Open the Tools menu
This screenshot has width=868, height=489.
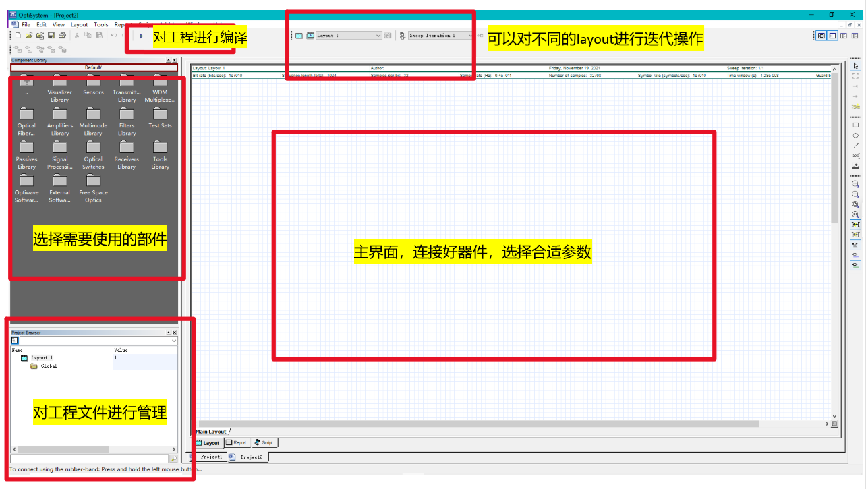101,24
